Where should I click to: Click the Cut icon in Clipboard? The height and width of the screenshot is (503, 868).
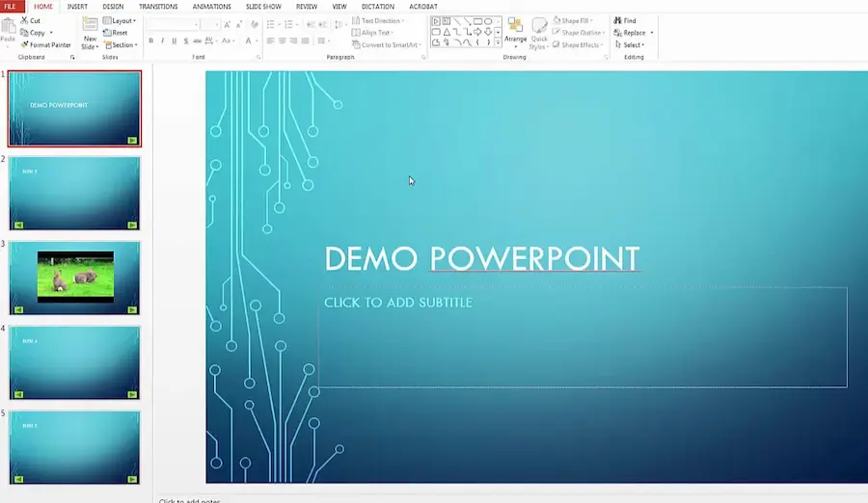[24, 20]
